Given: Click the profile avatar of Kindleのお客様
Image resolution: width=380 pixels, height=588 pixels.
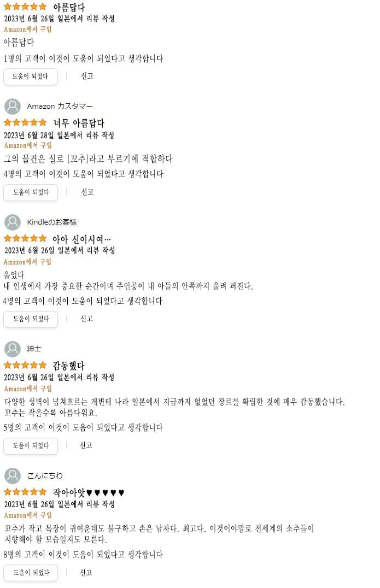Looking at the screenshot, I should (13, 222).
